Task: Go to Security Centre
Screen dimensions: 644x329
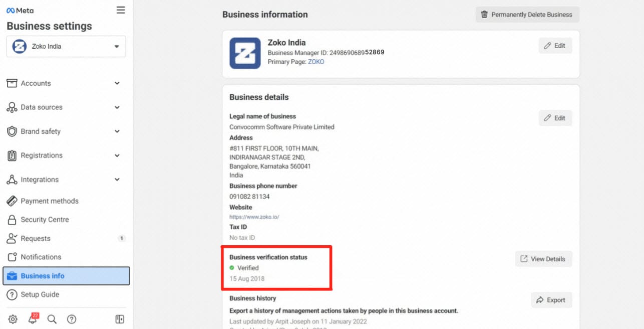Action: [x=45, y=220]
